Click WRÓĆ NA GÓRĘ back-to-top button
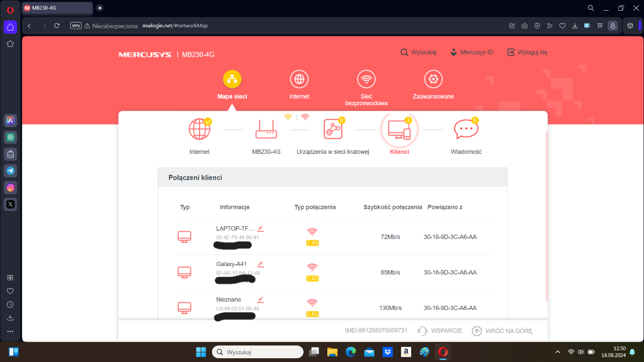 pos(502,331)
